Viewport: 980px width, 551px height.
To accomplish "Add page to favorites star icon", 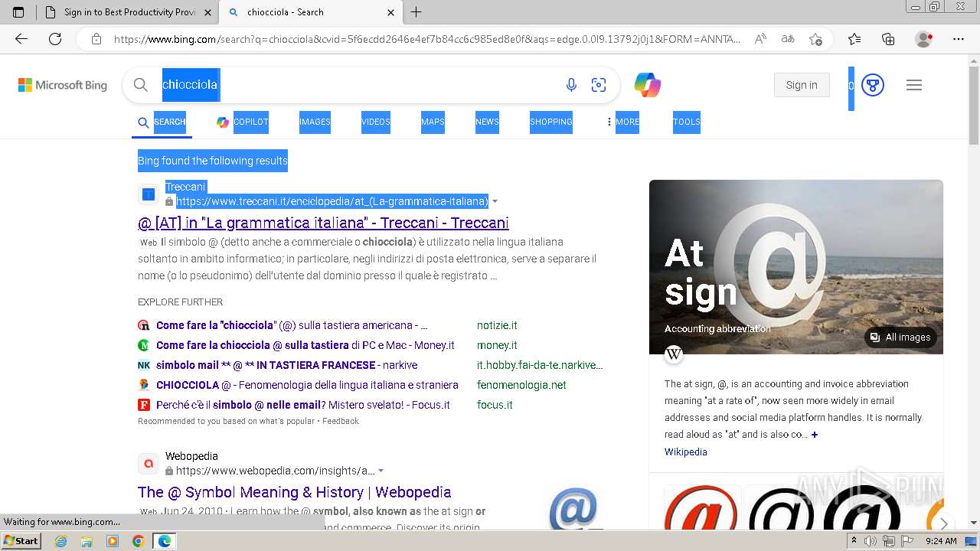I will point(816,39).
